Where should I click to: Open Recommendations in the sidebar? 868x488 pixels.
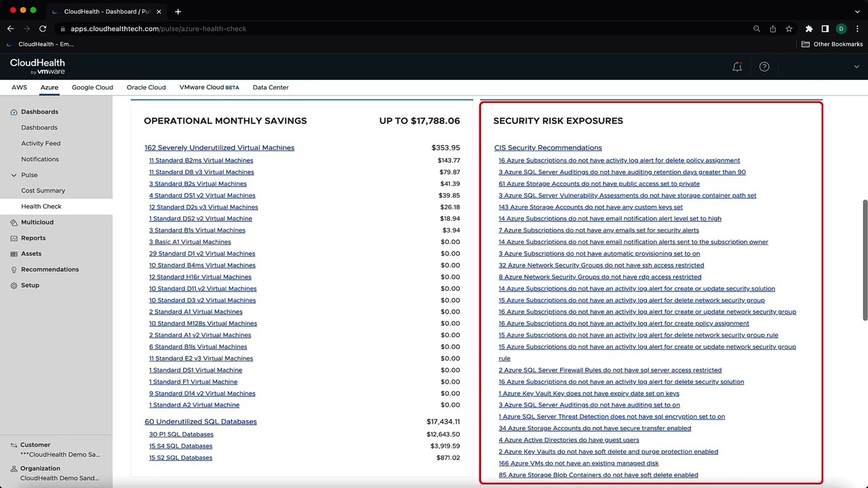tap(50, 270)
